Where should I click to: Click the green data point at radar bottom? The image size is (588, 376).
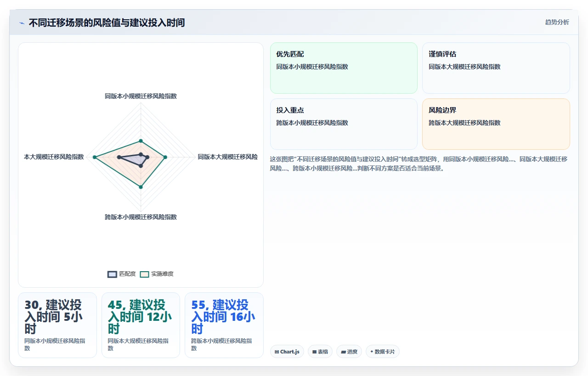141,187
